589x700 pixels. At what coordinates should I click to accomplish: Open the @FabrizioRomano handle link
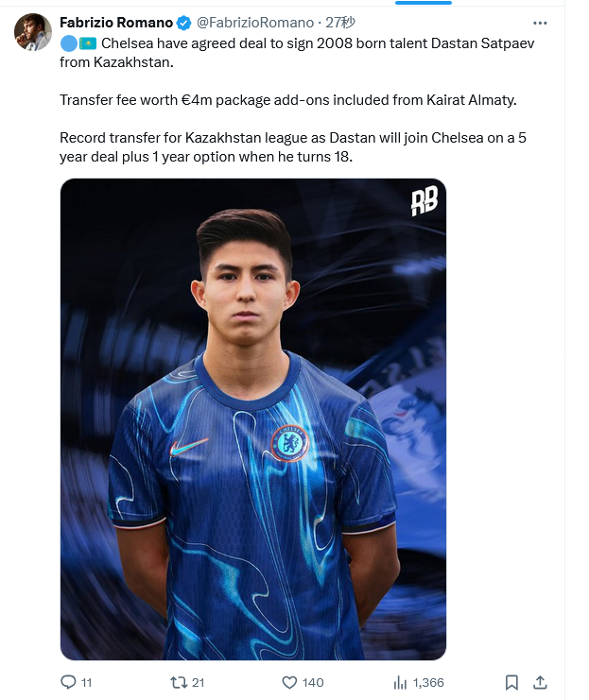tap(255, 23)
